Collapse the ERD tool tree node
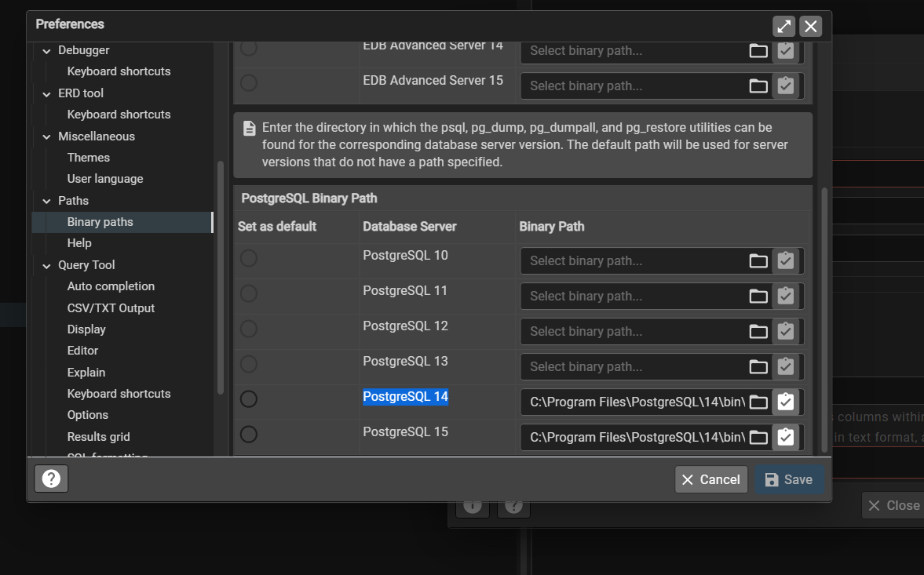This screenshot has width=924, height=575. point(46,94)
